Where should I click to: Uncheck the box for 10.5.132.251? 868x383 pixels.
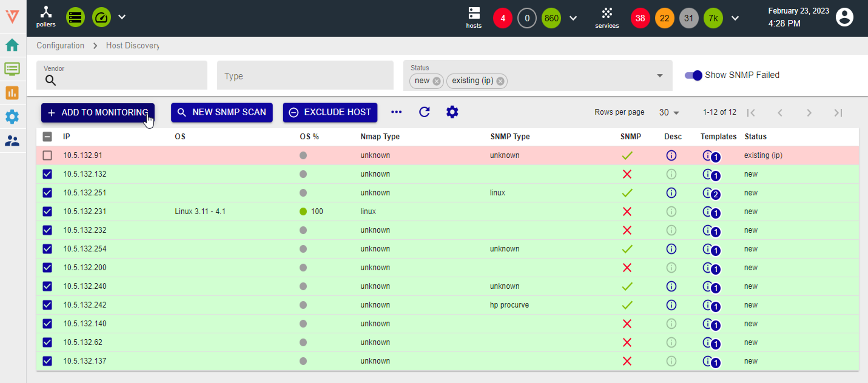point(48,193)
